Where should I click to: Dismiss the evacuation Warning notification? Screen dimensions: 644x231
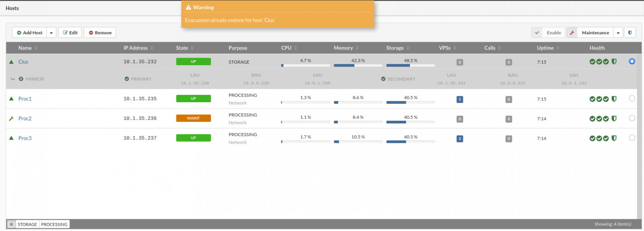(277, 14)
